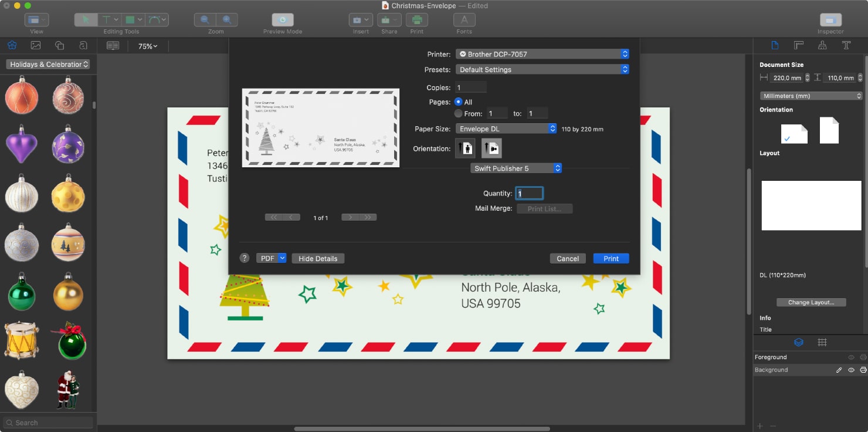Open the Clip Art collection in the sidebar
Screen dimensions: 868x432
tap(12, 45)
